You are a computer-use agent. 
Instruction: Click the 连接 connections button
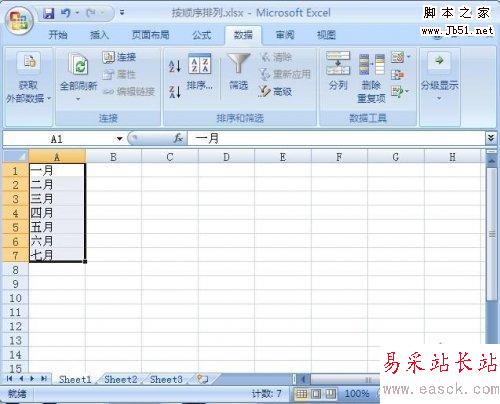[119, 57]
